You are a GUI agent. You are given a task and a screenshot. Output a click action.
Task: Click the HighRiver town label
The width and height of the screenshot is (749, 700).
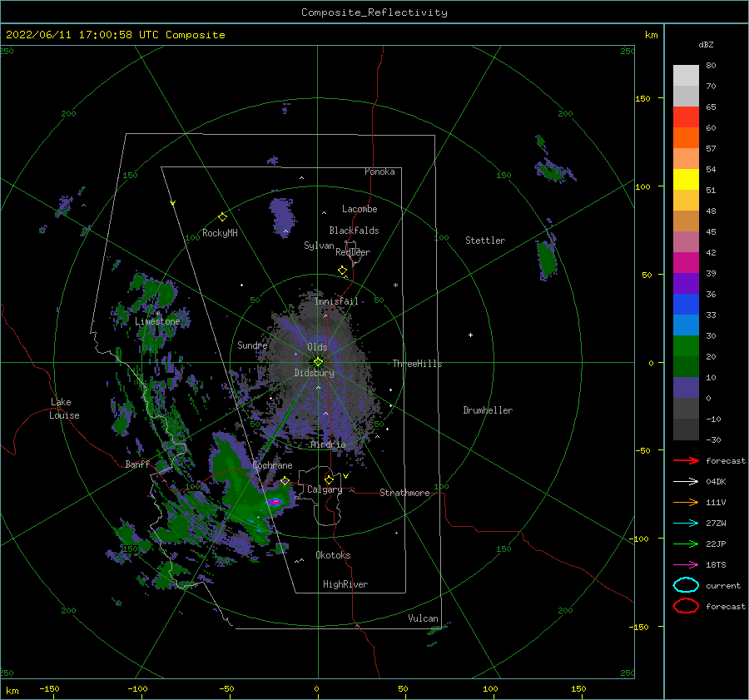pos(345,584)
